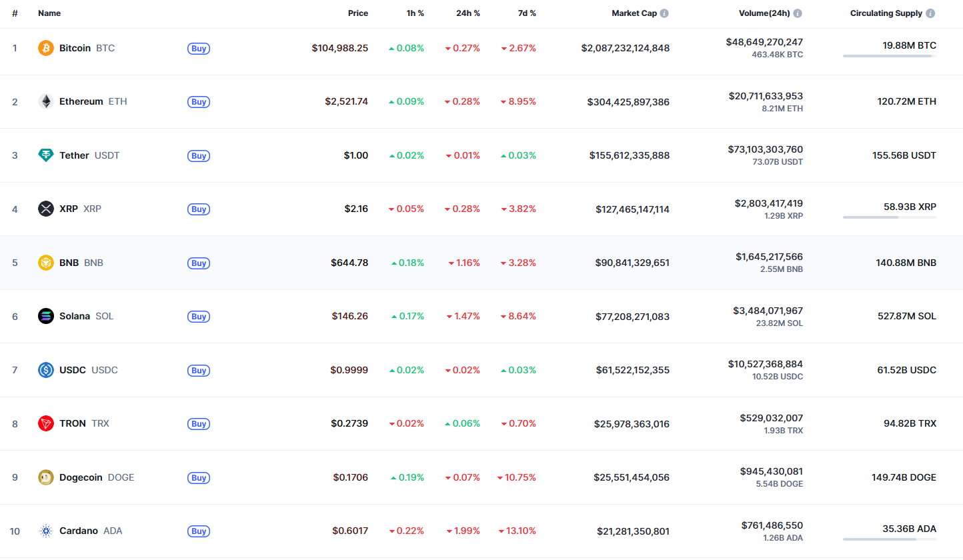Click the XRP coin logo
This screenshot has height=560, width=963.
46,209
